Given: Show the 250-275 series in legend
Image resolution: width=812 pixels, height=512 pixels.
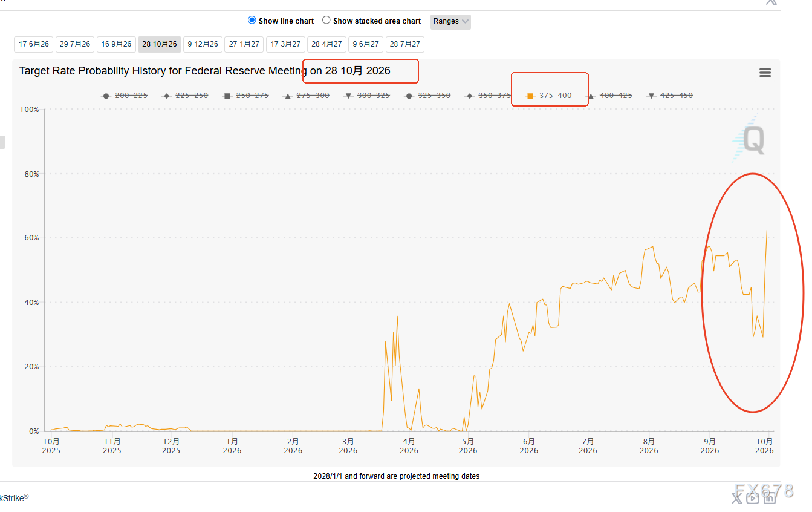Looking at the screenshot, I should [245, 96].
